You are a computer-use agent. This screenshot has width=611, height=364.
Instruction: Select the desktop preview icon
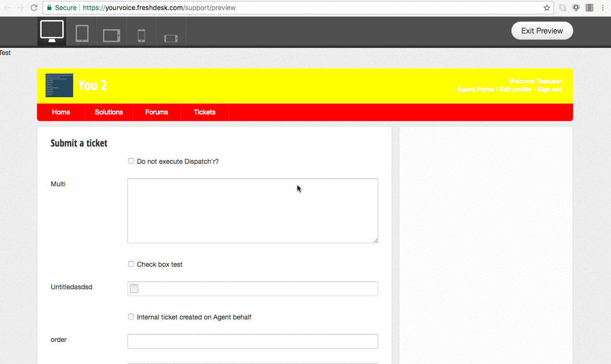[x=52, y=31]
